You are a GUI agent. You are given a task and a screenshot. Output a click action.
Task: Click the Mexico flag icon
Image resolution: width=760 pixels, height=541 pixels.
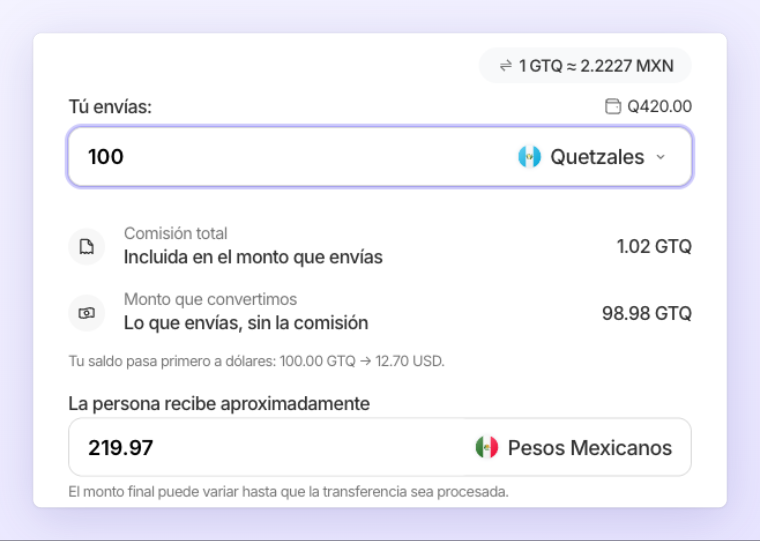coord(487,447)
